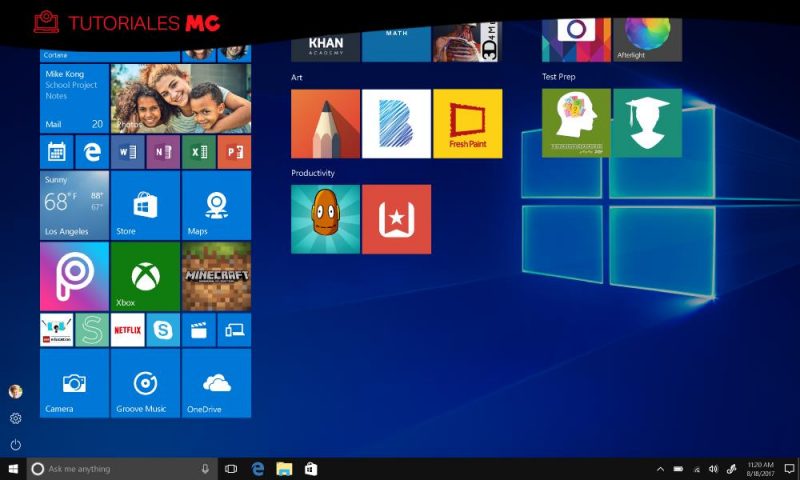Screen dimensions: 800x480
Task: Open the OneDrive tile
Action: pos(216,383)
